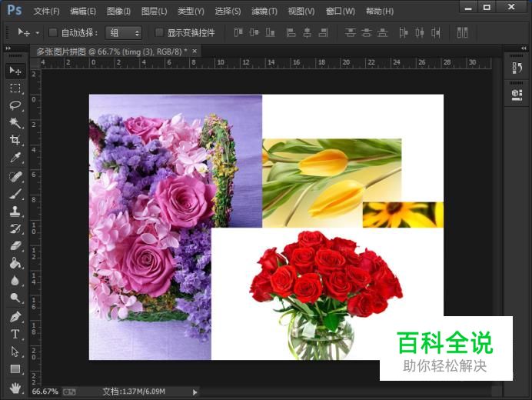
Task: Click distribute top edges icon
Action: point(350,32)
